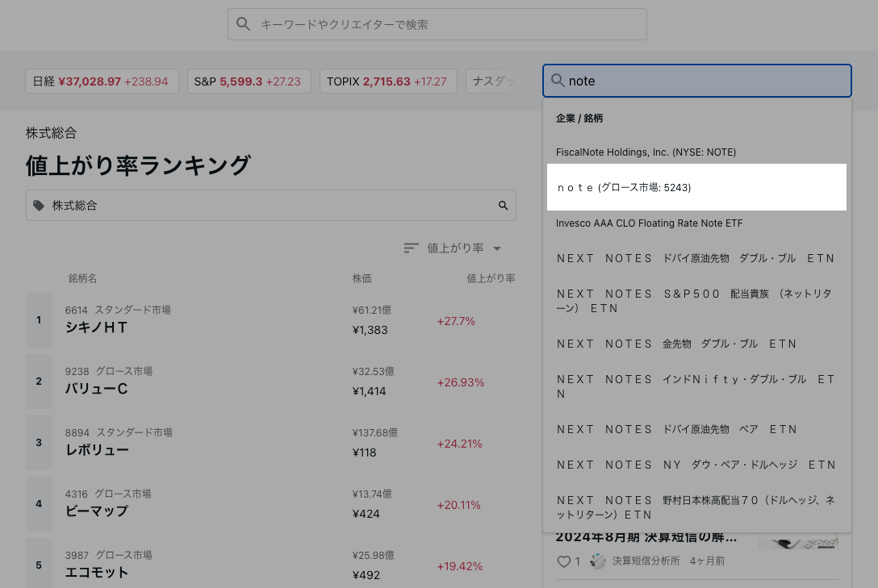
Task: Open the シキノHT stock row
Action: pos(271,320)
